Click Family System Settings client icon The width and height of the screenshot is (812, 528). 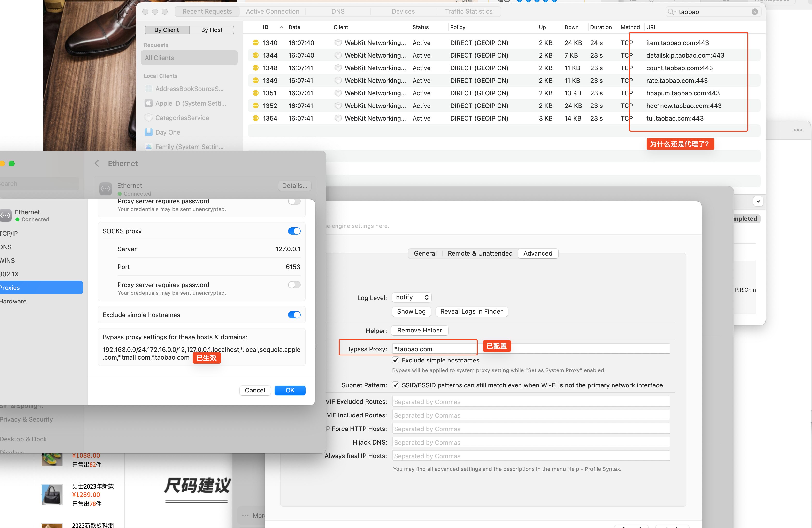(148, 147)
